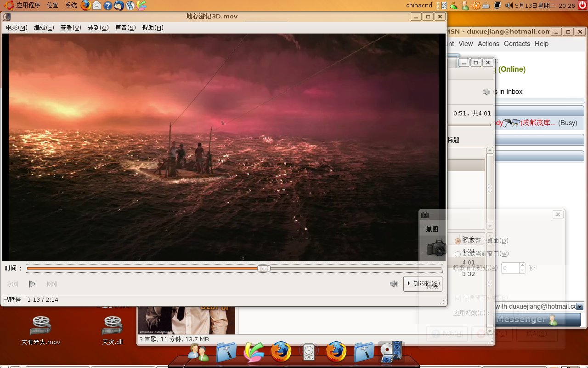This screenshot has height=368, width=588.
Task: Click the movie player volume speaker icon
Action: coord(394,284)
